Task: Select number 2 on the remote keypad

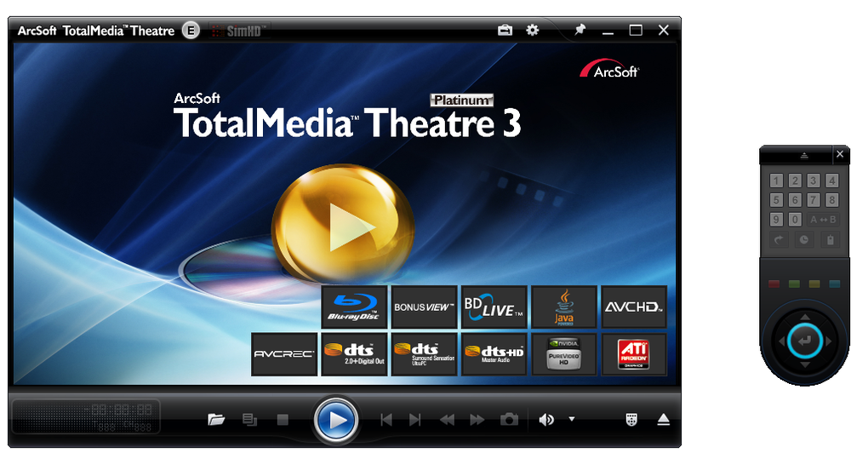Action: coord(795,181)
